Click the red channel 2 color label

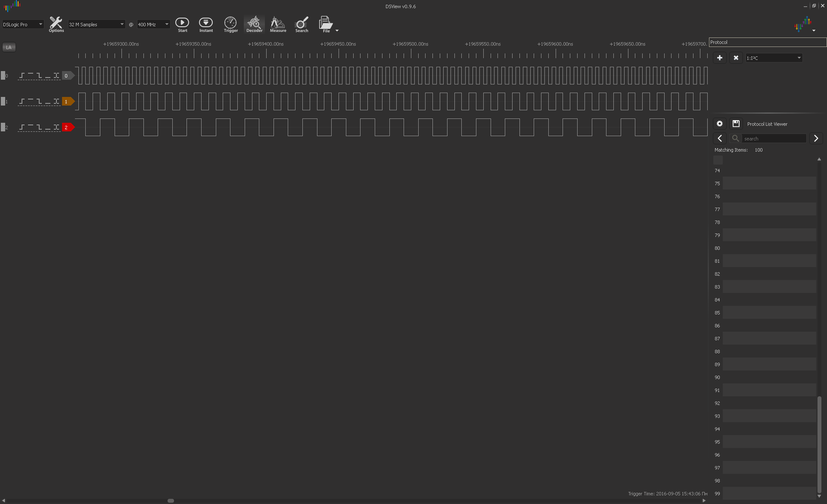click(x=67, y=128)
